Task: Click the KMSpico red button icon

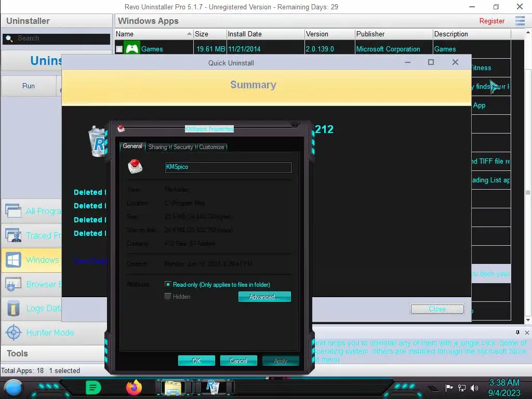Action: coord(135,166)
